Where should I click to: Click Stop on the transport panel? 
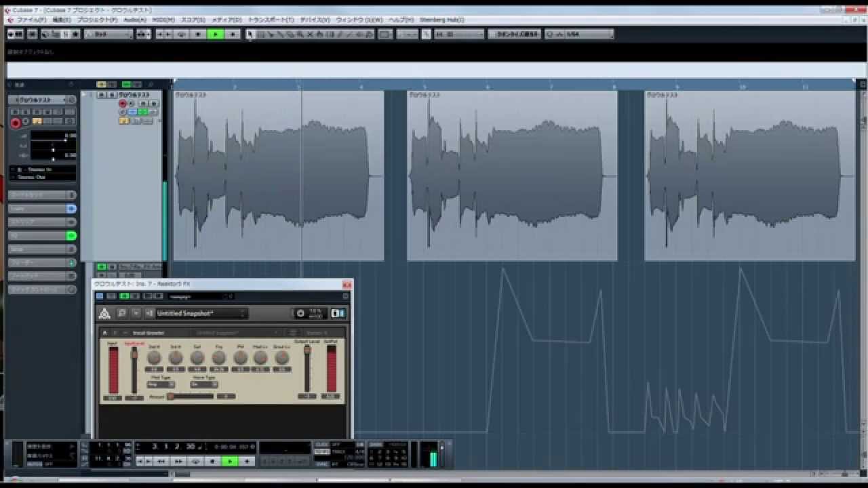pos(213,461)
